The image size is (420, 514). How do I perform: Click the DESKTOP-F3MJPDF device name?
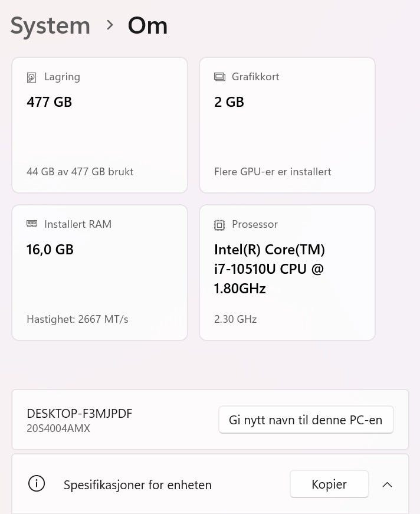[x=80, y=414]
